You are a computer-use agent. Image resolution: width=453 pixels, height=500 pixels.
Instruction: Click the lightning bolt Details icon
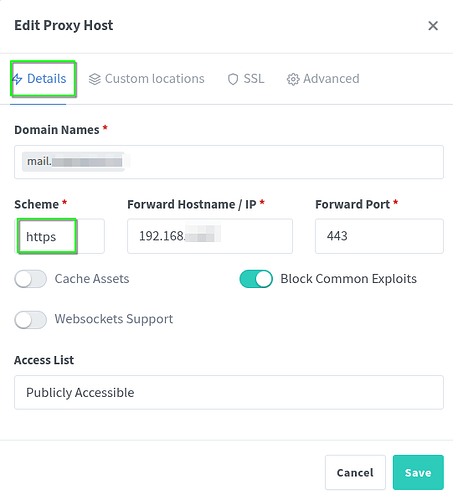pos(17,79)
